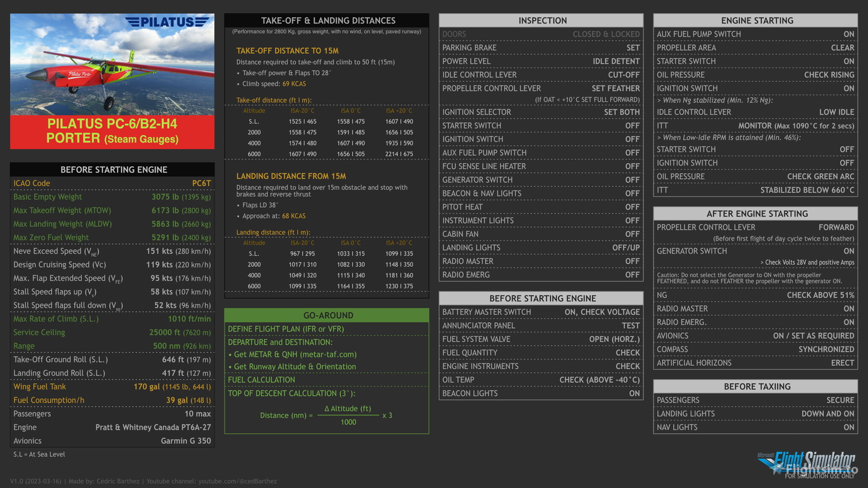The image size is (868, 488).
Task: Click the ICAO Code PC6T field
Action: tap(112, 183)
